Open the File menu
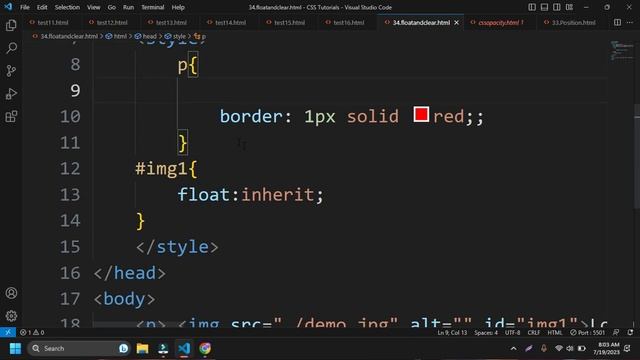This screenshot has width=640, height=360. pyautogui.click(x=24, y=7)
